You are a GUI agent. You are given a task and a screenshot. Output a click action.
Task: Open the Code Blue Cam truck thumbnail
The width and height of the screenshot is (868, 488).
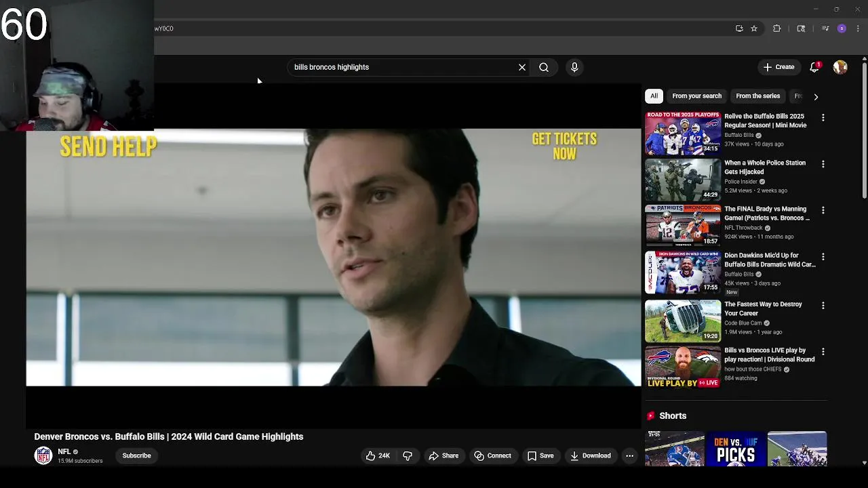click(x=683, y=321)
